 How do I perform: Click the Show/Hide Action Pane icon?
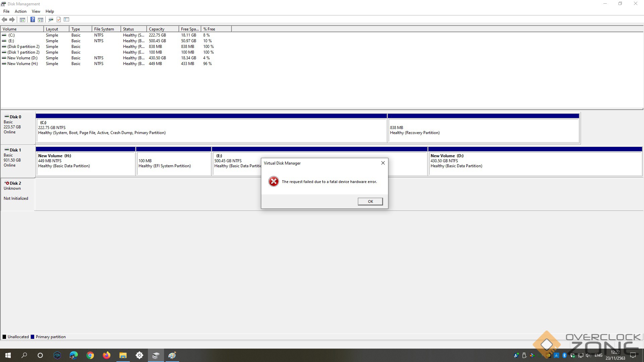pyautogui.click(x=41, y=19)
